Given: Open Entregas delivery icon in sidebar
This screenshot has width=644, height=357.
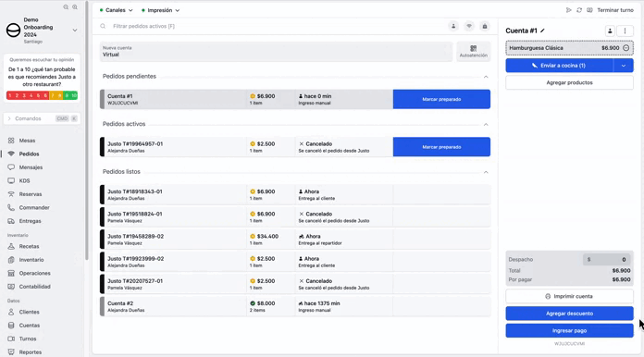Looking at the screenshot, I should [x=11, y=221].
